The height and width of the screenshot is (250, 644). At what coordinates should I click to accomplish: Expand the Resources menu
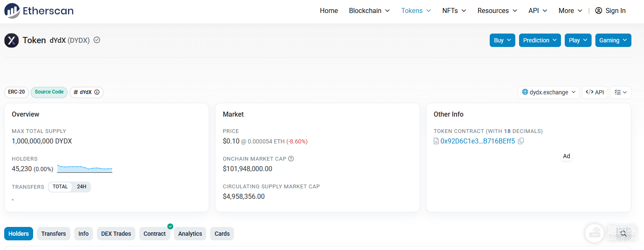click(x=497, y=11)
